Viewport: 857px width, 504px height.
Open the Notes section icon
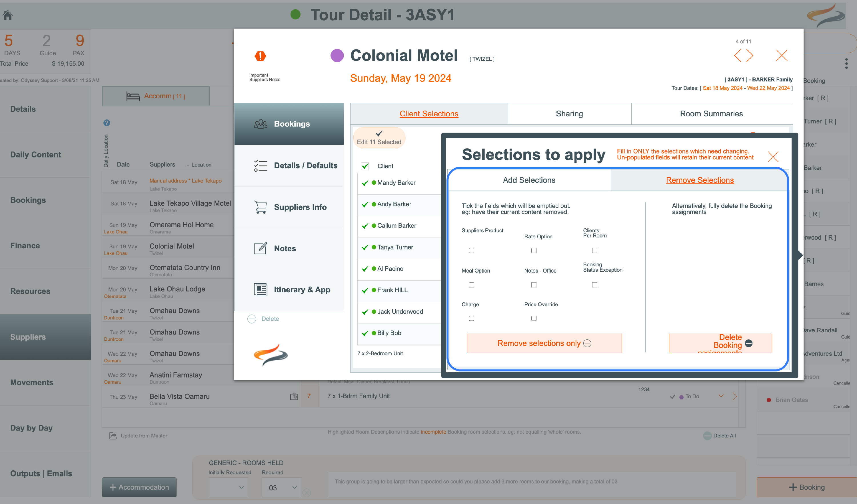click(261, 248)
